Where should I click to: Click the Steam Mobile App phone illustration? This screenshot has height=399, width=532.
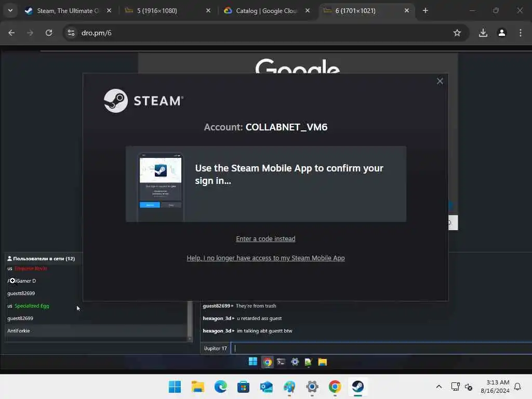point(161,187)
